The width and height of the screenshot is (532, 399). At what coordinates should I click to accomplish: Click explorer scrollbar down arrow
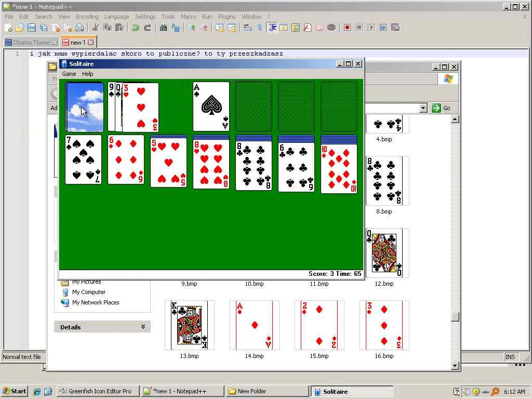pos(455,365)
